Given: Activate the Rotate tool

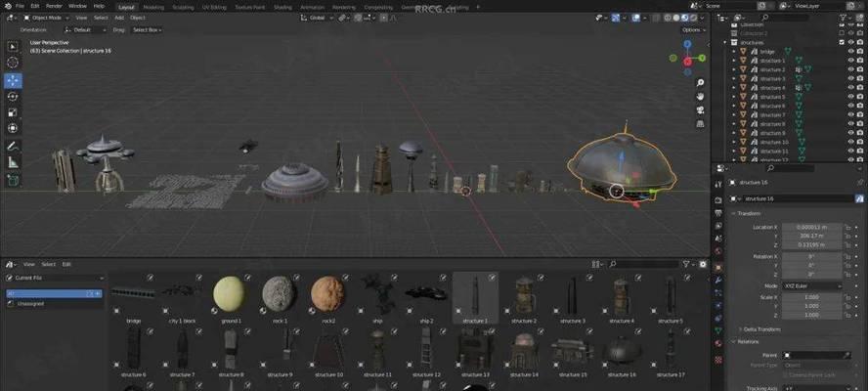Looking at the screenshot, I should [13, 96].
